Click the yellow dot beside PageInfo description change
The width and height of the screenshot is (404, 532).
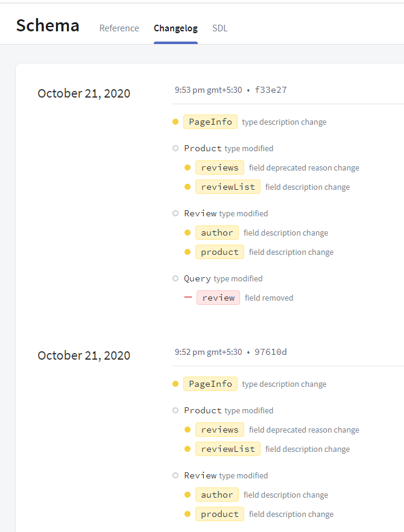pos(175,121)
